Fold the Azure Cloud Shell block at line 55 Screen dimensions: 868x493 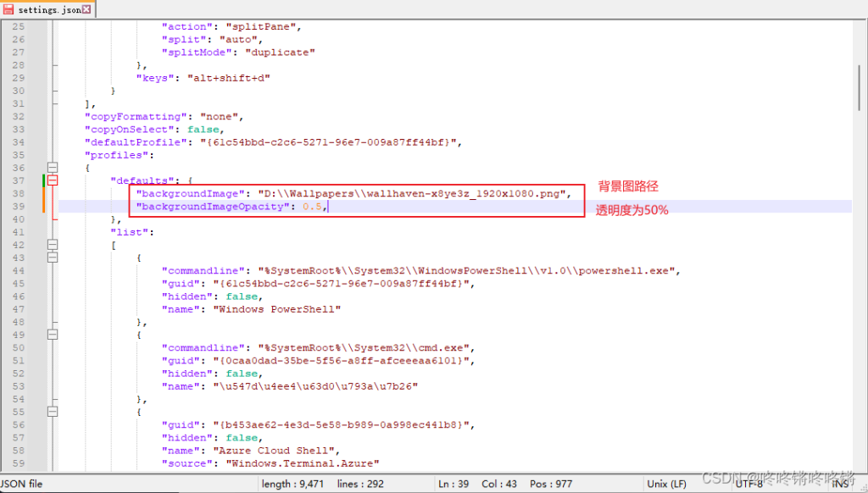(53, 412)
